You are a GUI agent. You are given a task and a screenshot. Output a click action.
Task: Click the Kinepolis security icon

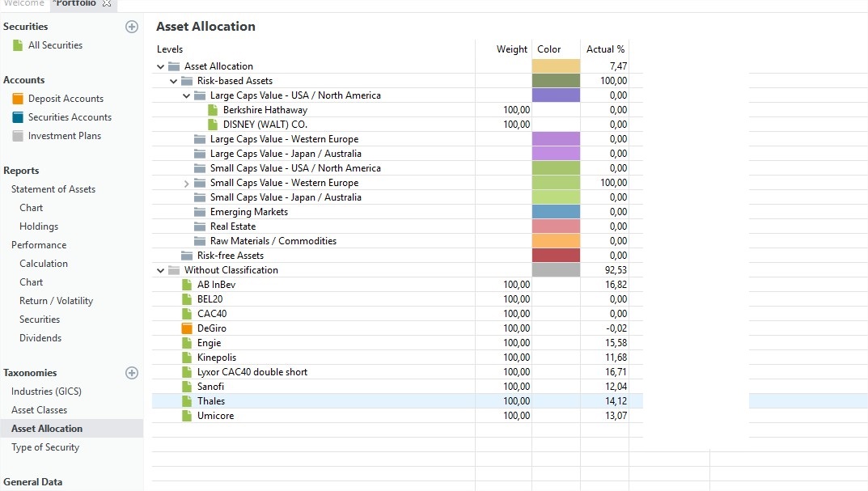(187, 358)
